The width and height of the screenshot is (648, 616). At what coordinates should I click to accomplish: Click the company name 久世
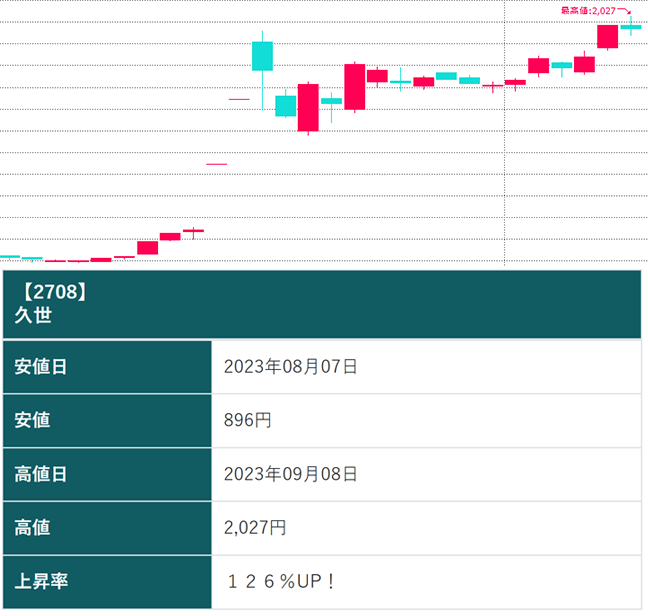click(33, 316)
